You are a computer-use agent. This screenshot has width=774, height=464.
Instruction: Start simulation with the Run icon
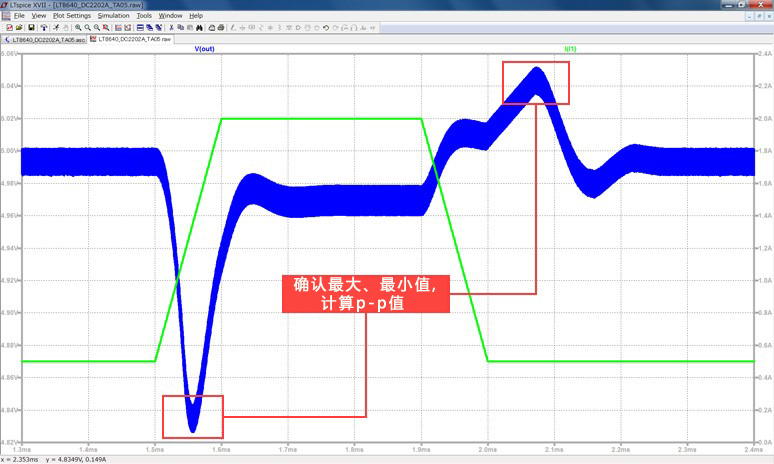coord(57,27)
